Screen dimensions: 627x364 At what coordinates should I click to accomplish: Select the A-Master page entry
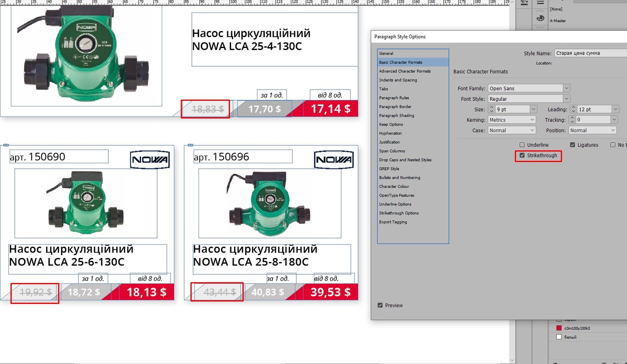tap(558, 21)
